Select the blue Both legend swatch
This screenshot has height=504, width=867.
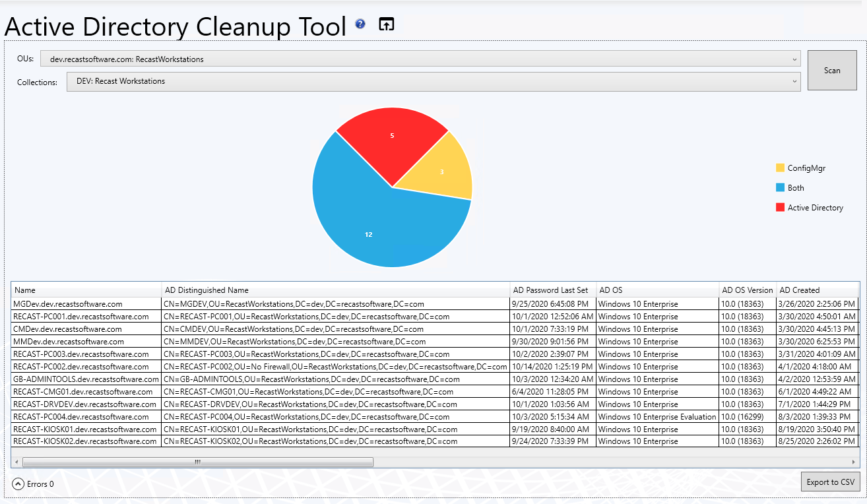tap(781, 188)
